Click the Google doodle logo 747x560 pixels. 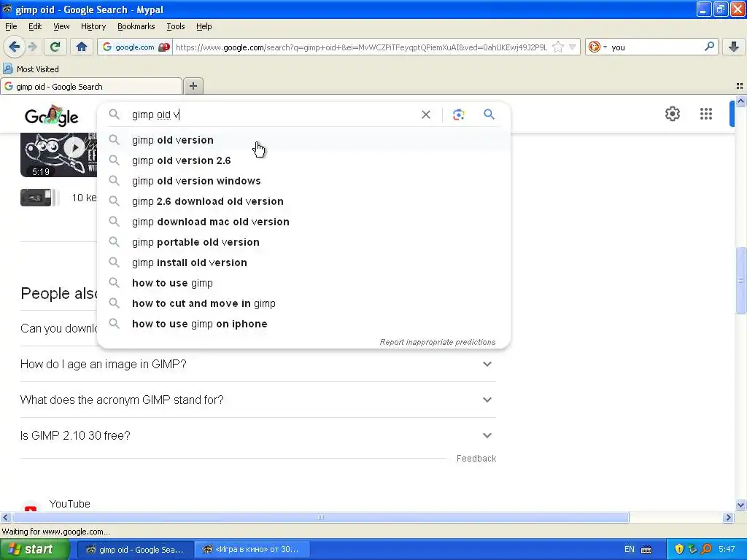click(52, 116)
